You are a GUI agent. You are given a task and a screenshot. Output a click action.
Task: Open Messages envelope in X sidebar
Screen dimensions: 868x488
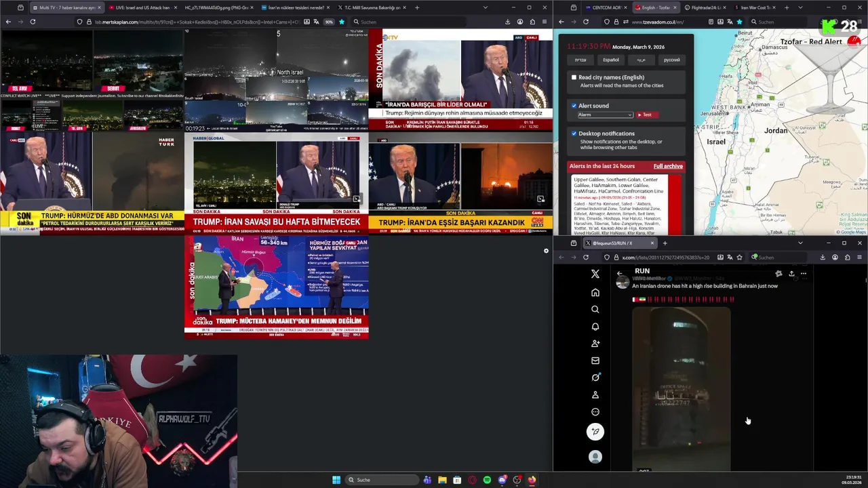595,361
